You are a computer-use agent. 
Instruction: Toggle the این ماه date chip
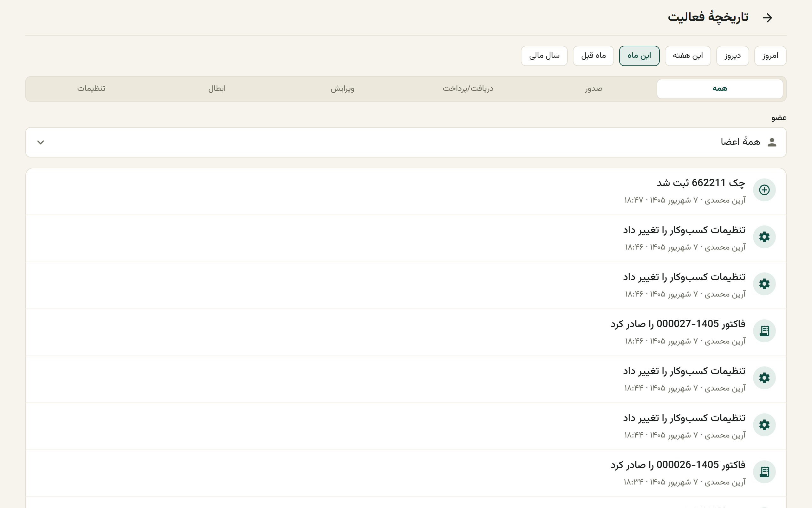(x=639, y=56)
